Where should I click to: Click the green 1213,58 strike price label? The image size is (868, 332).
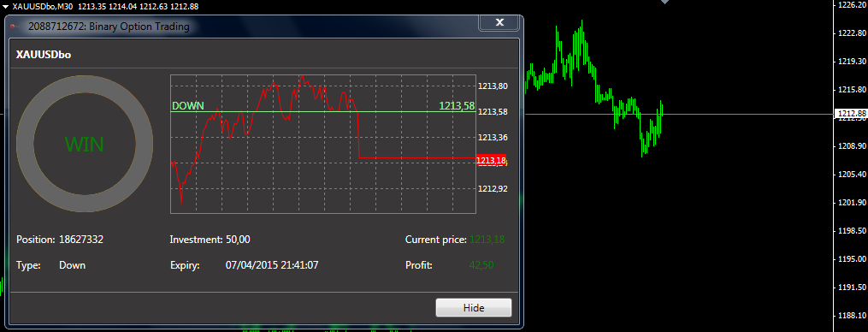tap(457, 105)
